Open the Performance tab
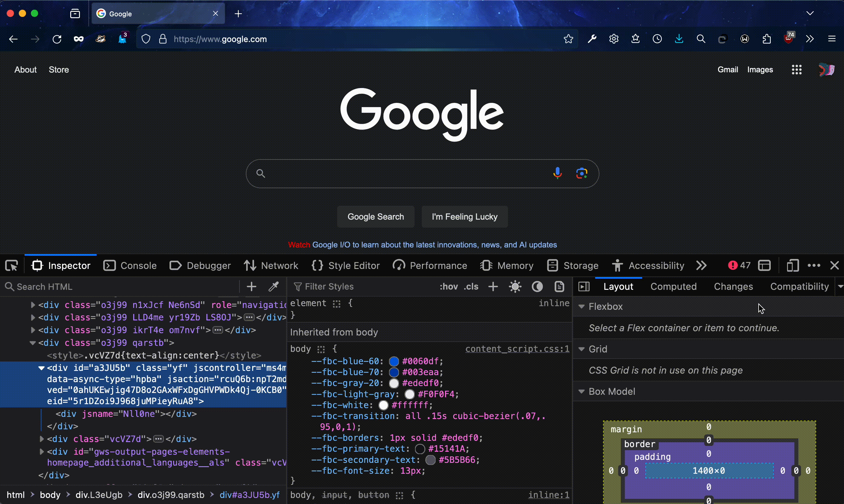Image resolution: width=844 pixels, height=504 pixels. coord(430,266)
